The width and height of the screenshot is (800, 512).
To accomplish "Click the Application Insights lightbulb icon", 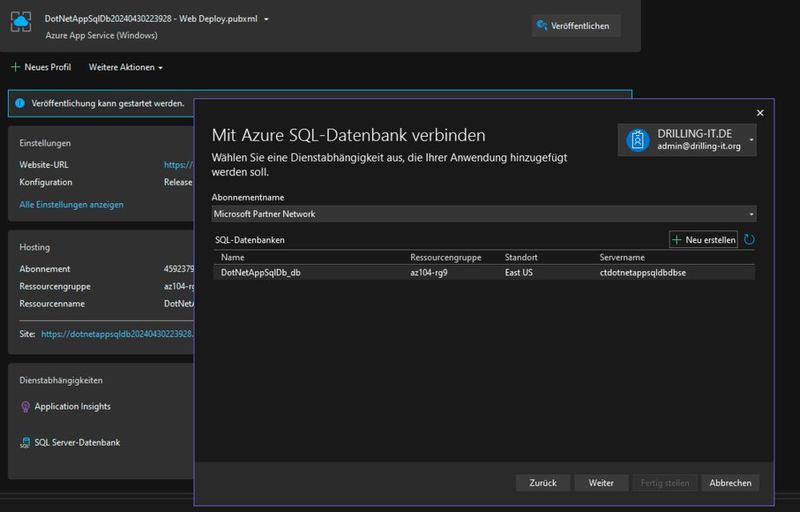I will pyautogui.click(x=26, y=407).
